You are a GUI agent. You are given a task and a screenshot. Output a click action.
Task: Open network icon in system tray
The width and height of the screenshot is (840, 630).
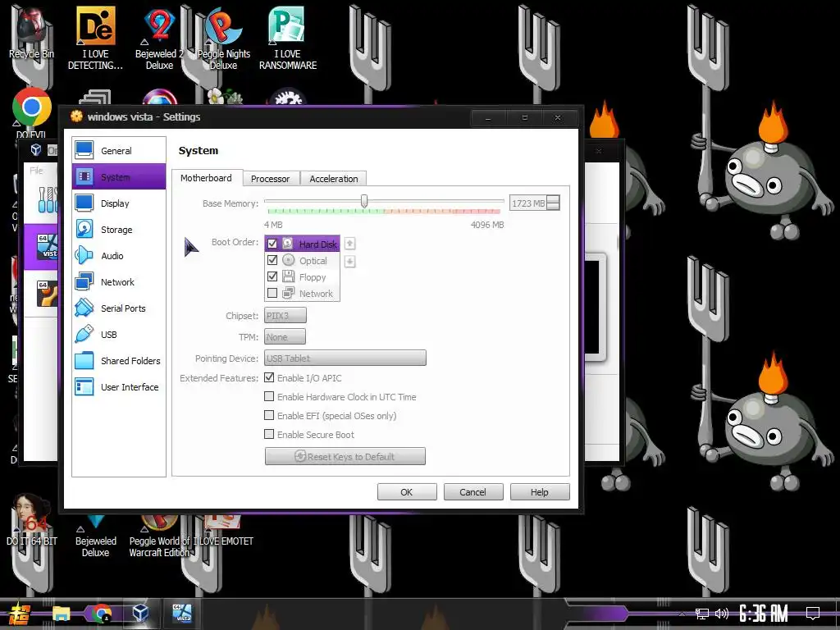(701, 614)
